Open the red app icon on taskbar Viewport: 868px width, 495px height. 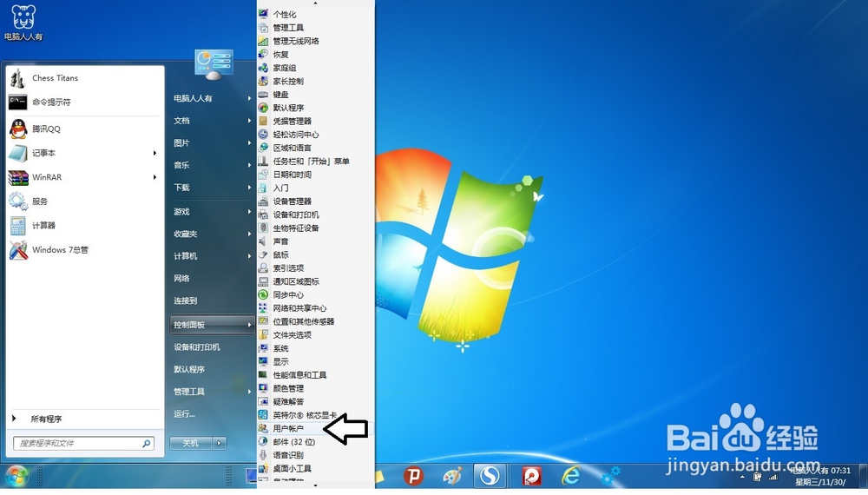(x=532, y=476)
